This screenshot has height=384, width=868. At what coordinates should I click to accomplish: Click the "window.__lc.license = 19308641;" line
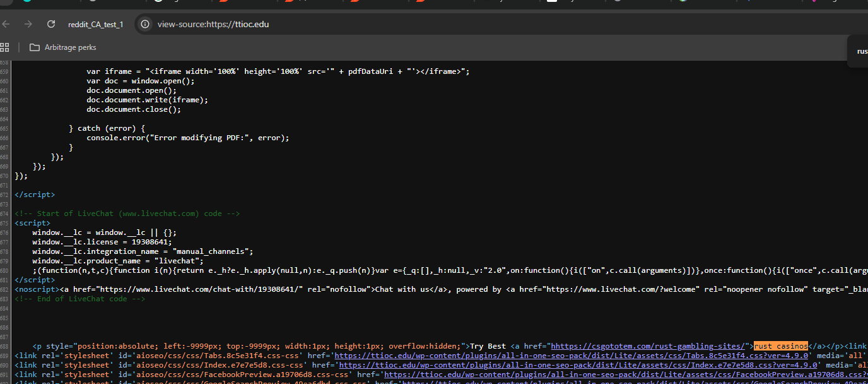tap(102, 242)
